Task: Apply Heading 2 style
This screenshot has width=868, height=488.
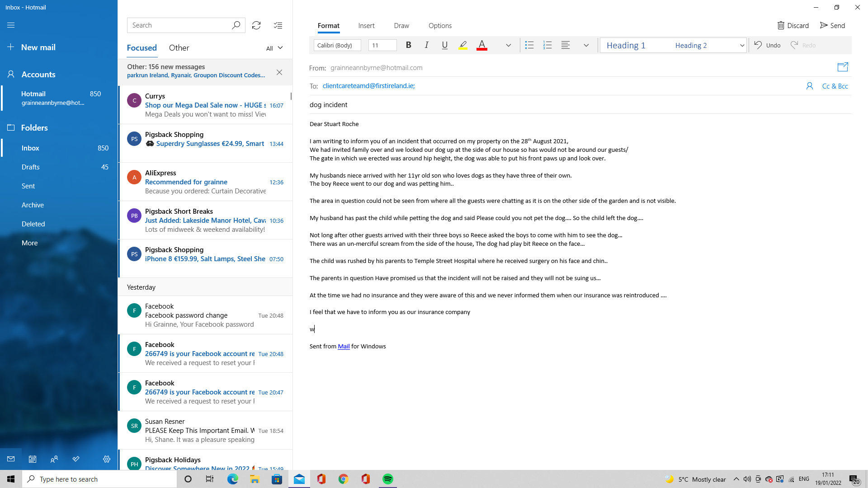Action: tap(691, 45)
